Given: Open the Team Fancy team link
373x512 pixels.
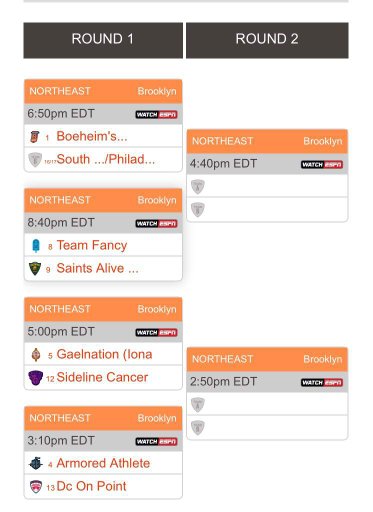Looking at the screenshot, I should (92, 245).
